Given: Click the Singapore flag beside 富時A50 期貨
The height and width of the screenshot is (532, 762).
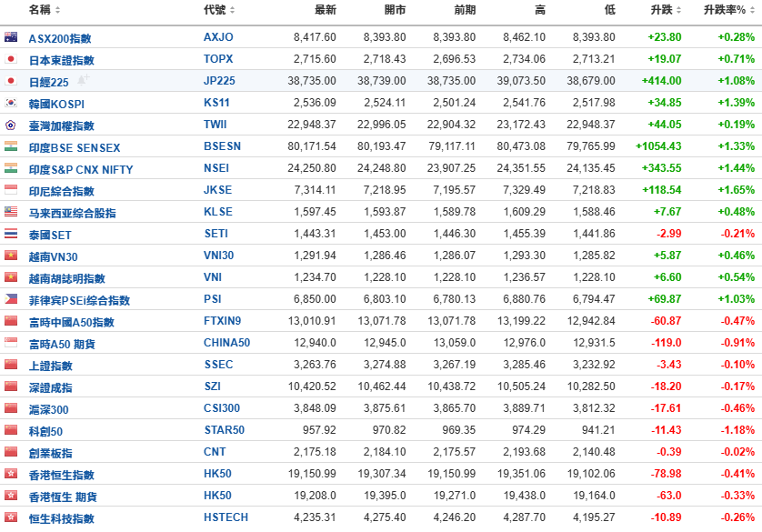Looking at the screenshot, I should 11,343.
